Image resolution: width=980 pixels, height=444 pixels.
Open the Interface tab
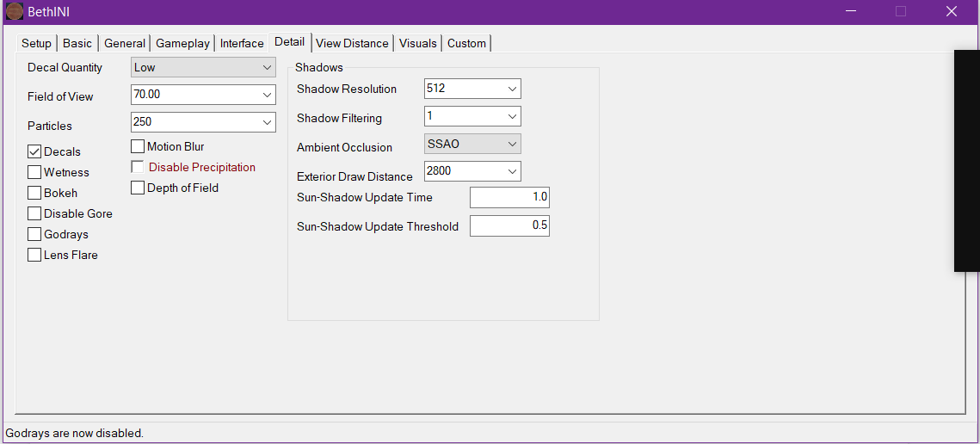tap(242, 43)
